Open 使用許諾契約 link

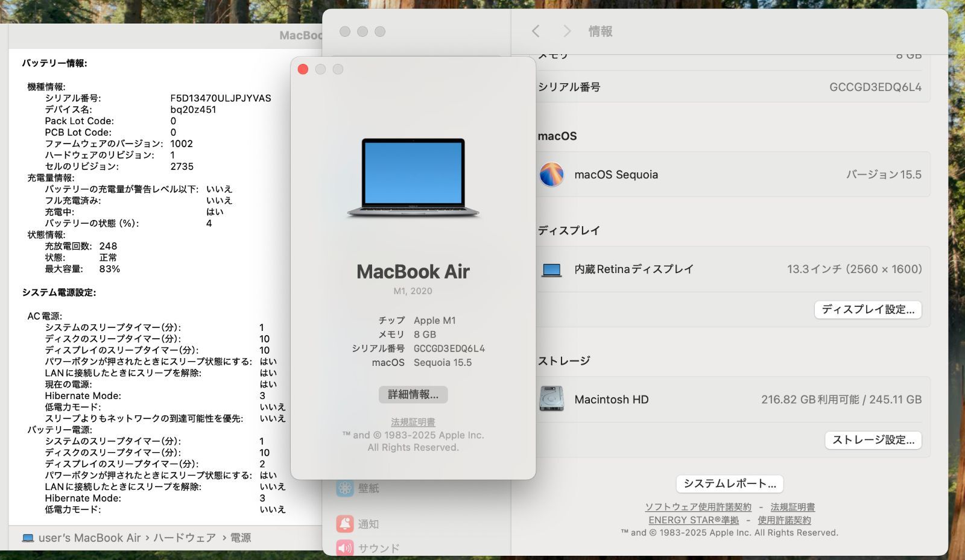[x=784, y=520]
